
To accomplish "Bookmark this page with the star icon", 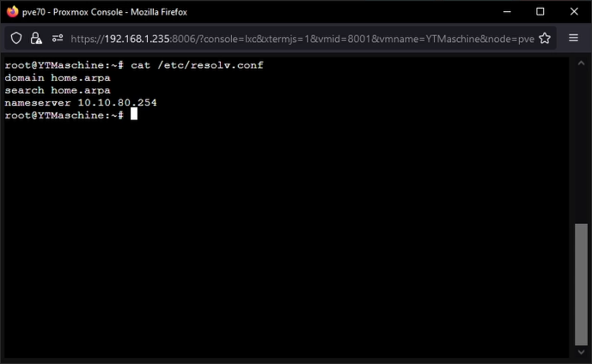I will coord(545,38).
